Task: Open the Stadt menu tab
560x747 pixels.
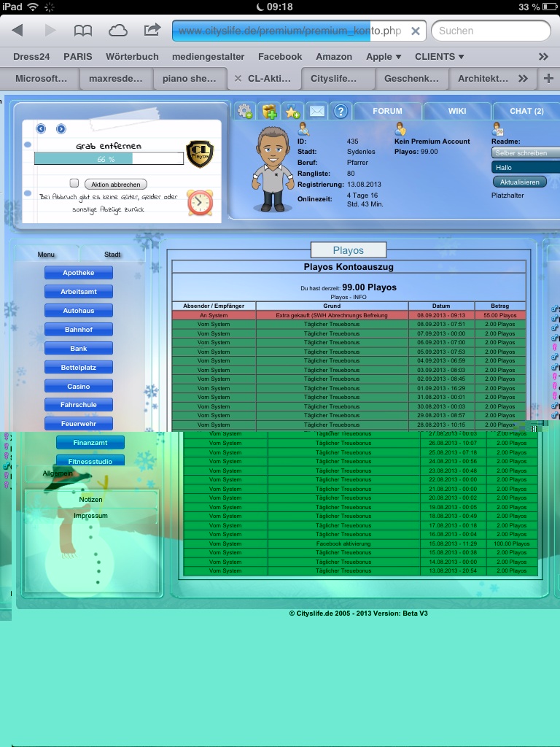Action: click(x=112, y=255)
